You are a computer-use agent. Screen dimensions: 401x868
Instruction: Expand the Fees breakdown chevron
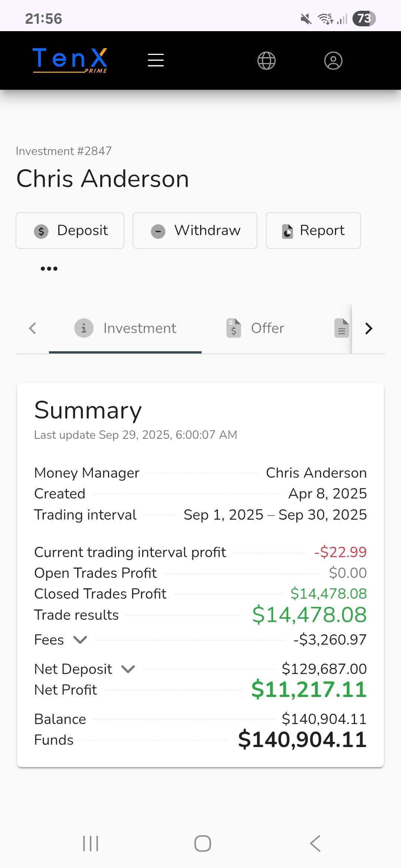tap(80, 640)
